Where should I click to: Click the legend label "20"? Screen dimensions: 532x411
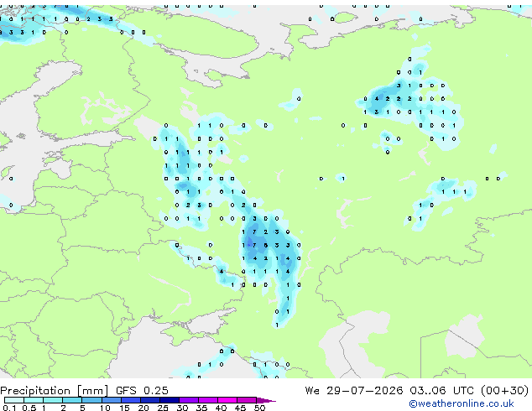tap(143, 408)
